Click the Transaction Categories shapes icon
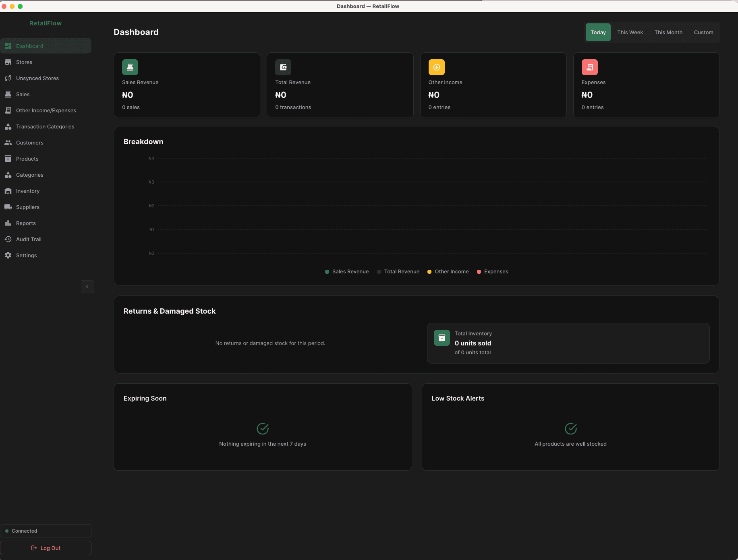The image size is (738, 560). [x=8, y=126]
